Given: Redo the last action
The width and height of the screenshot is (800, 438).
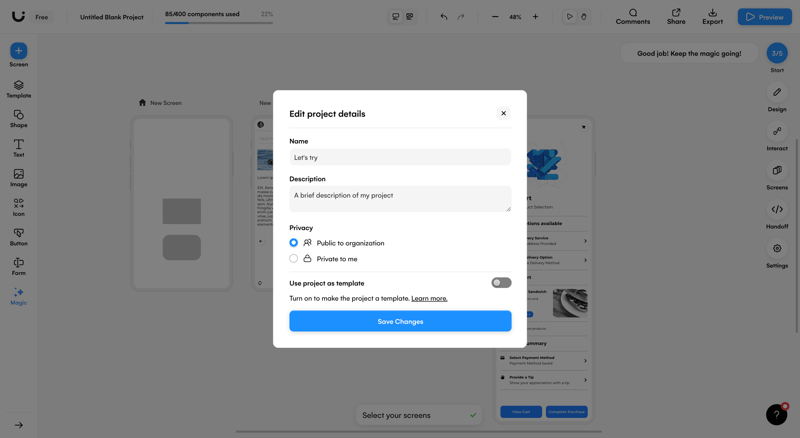Looking at the screenshot, I should click(x=461, y=17).
